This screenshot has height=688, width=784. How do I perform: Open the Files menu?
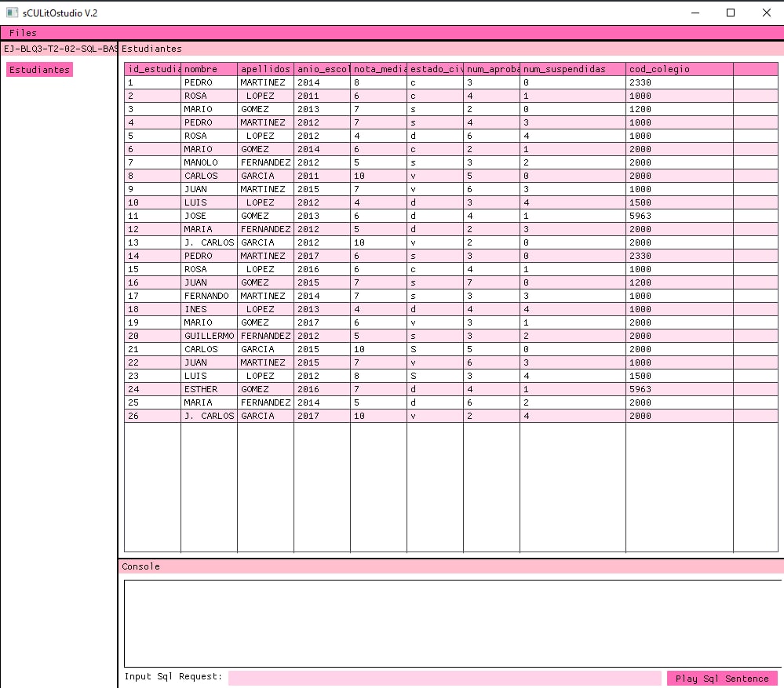(23, 32)
